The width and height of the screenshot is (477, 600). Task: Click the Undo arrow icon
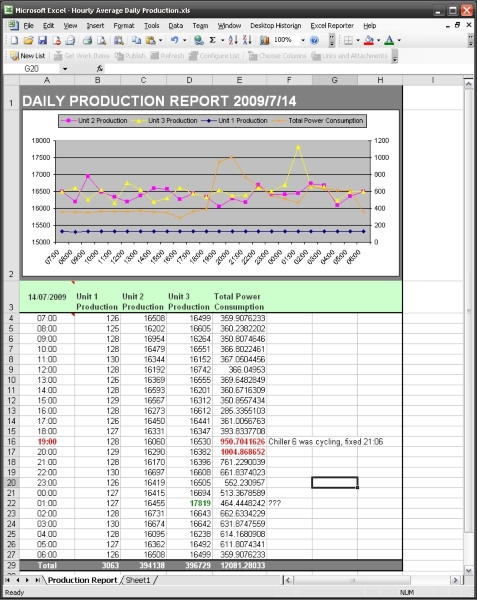(x=175, y=40)
